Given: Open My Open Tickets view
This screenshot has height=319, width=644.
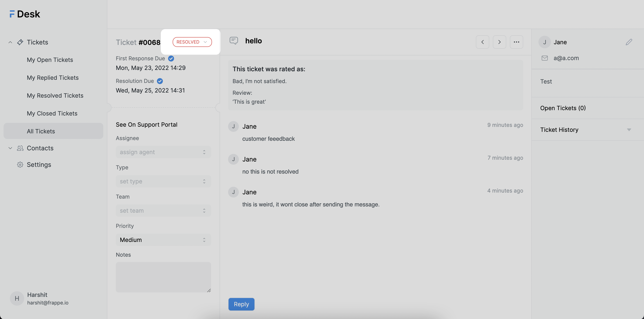Looking at the screenshot, I should click(50, 60).
